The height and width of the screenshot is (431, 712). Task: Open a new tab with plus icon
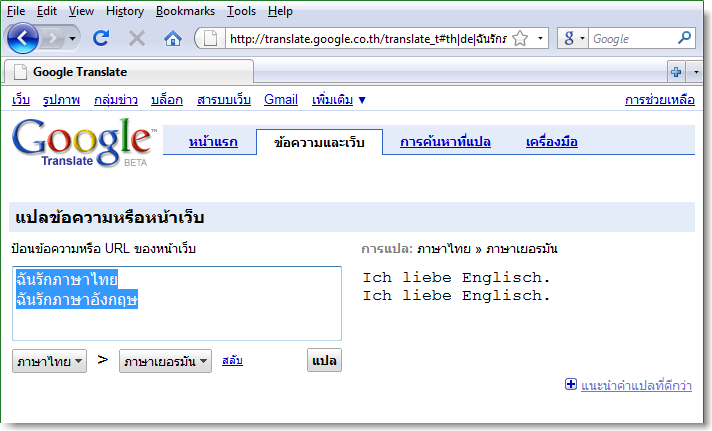(x=676, y=72)
